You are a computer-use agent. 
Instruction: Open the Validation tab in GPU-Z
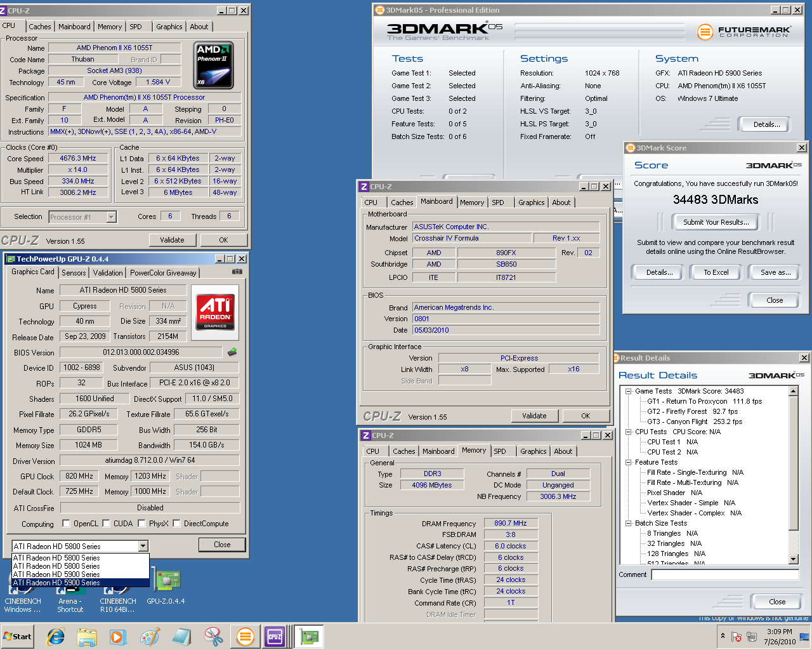pyautogui.click(x=108, y=273)
